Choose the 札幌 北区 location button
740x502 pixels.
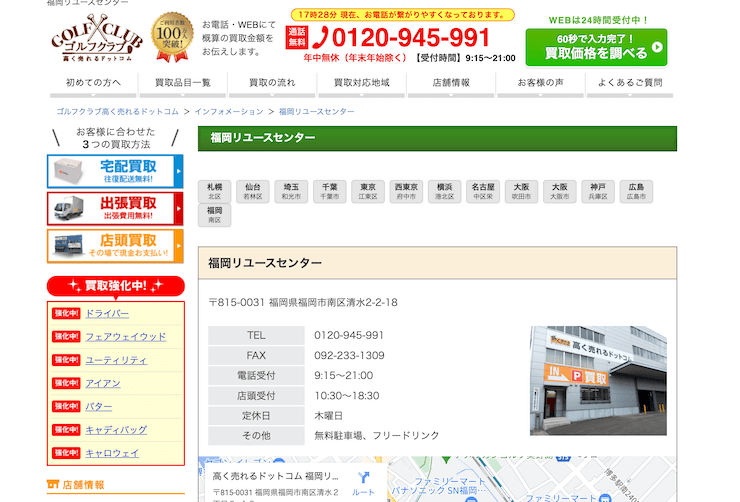pos(214,191)
